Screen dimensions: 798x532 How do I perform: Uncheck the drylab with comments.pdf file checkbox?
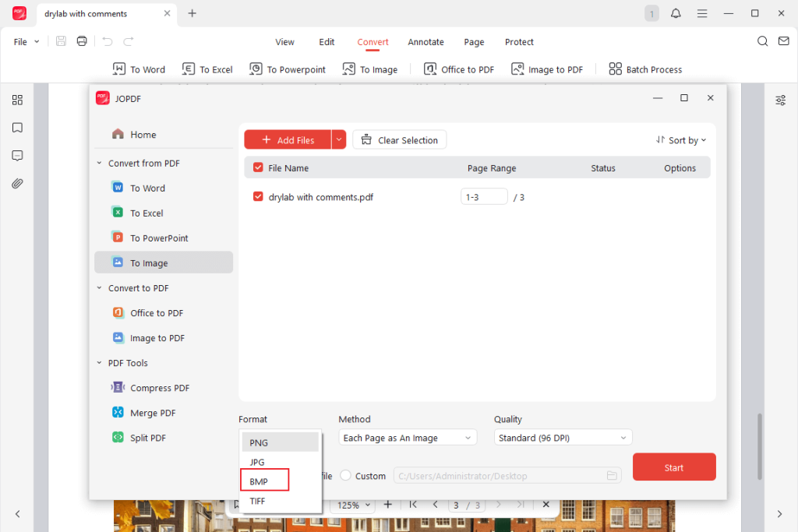click(258, 196)
